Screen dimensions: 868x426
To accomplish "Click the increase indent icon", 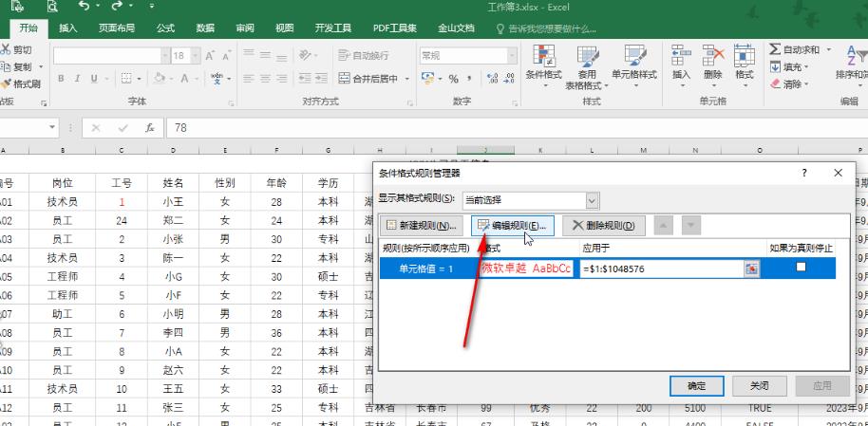I will [321, 79].
